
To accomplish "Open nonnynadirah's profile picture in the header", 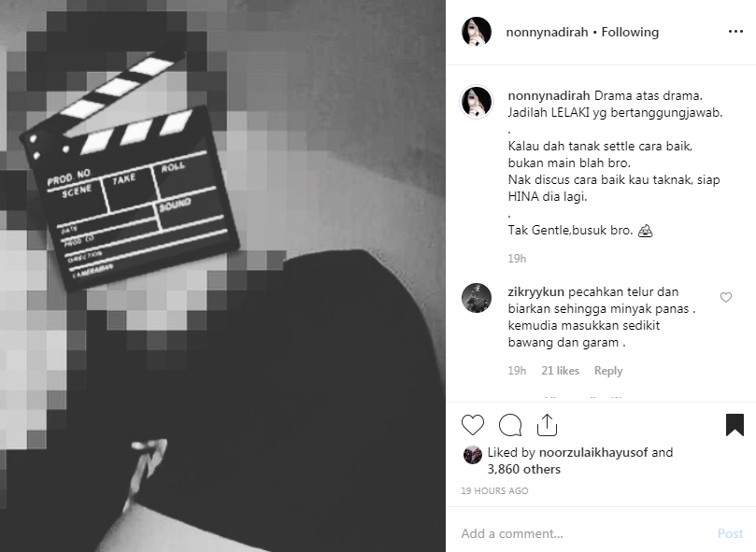I will 477,32.
